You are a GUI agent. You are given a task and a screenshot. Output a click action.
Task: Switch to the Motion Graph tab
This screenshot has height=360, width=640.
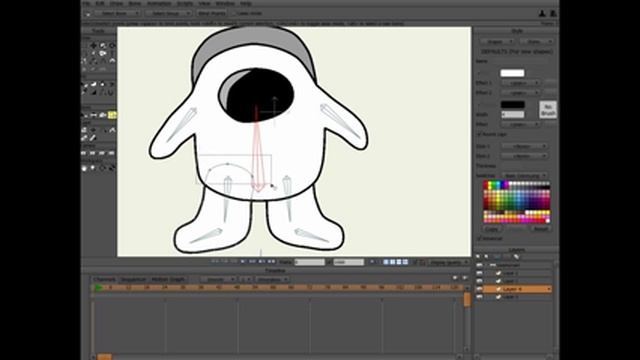coord(168,280)
